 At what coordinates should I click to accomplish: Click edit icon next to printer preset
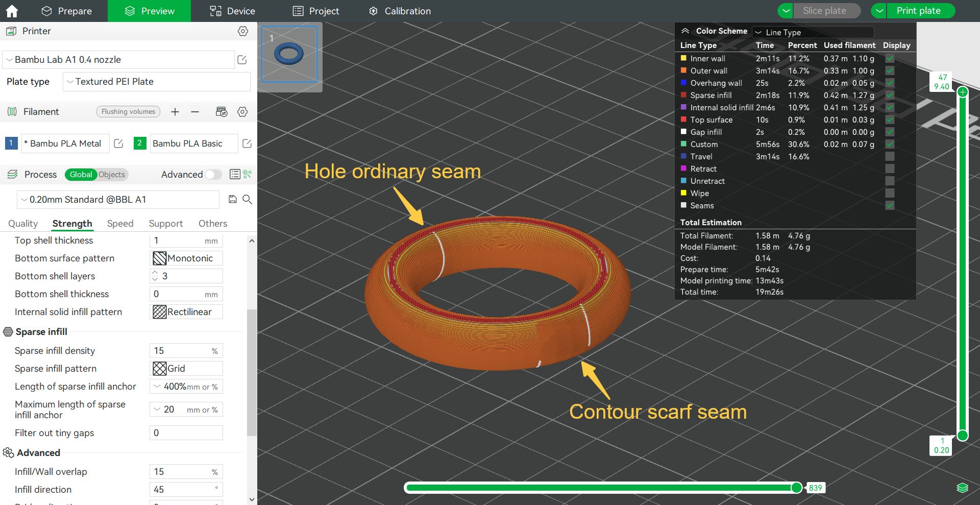[242, 60]
